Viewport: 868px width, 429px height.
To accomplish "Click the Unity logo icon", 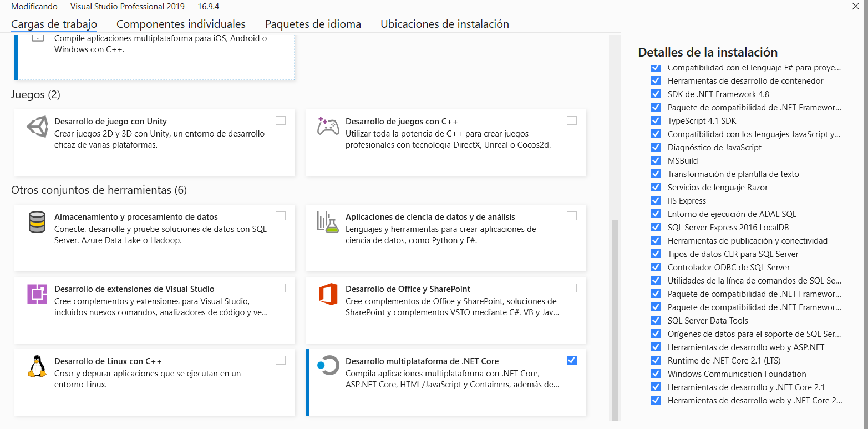I will click(x=37, y=127).
